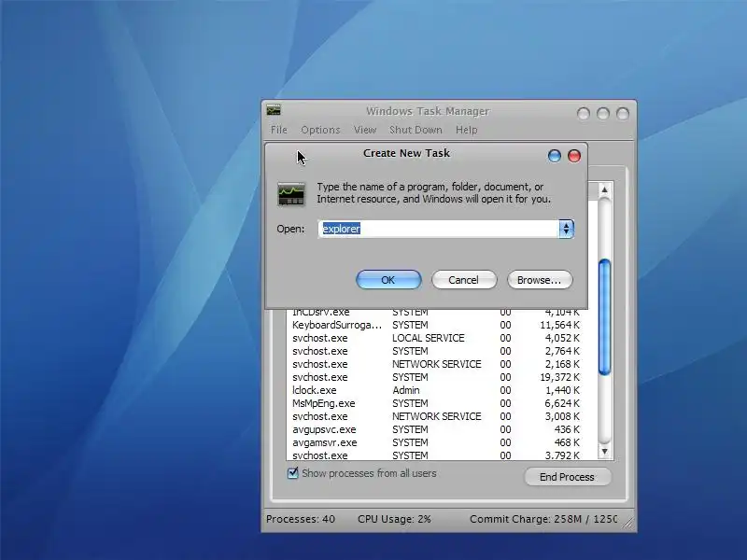Image resolution: width=747 pixels, height=560 pixels.
Task: Click the blue help button in Create New Task
Action: [554, 156]
